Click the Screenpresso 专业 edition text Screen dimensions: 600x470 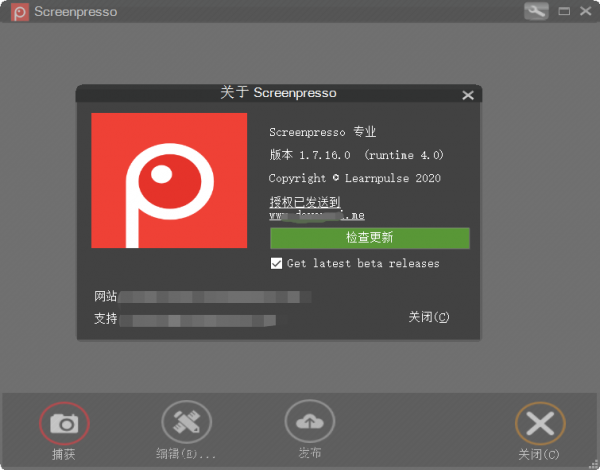pos(323,132)
